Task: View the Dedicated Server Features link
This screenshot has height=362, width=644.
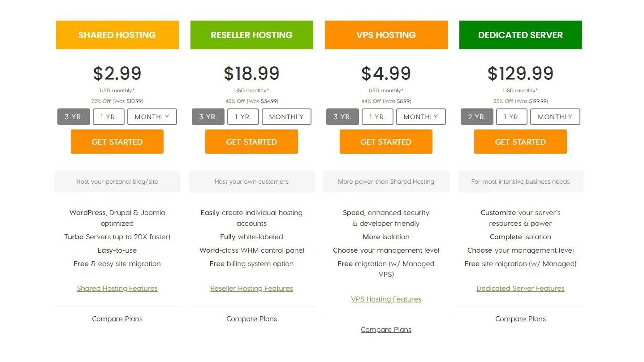Action: tap(520, 289)
